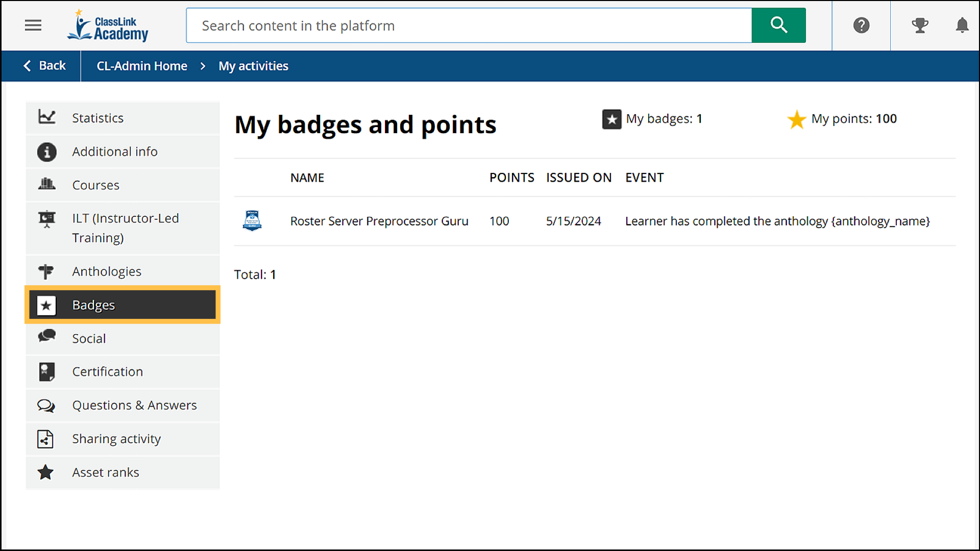980x551 pixels.
Task: Click in the platform search field
Action: (469, 26)
